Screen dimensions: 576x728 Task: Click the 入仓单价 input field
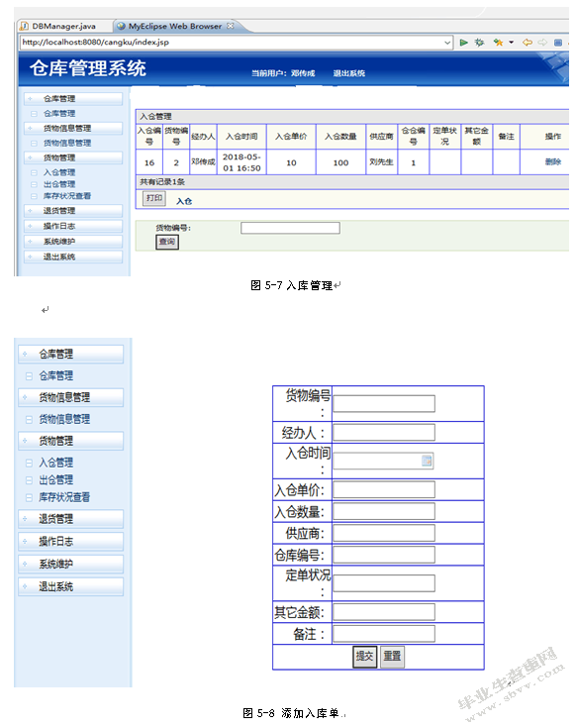(x=384, y=489)
